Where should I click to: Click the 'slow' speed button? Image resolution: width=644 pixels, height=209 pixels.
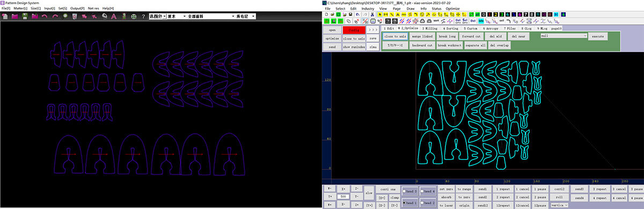point(369,193)
